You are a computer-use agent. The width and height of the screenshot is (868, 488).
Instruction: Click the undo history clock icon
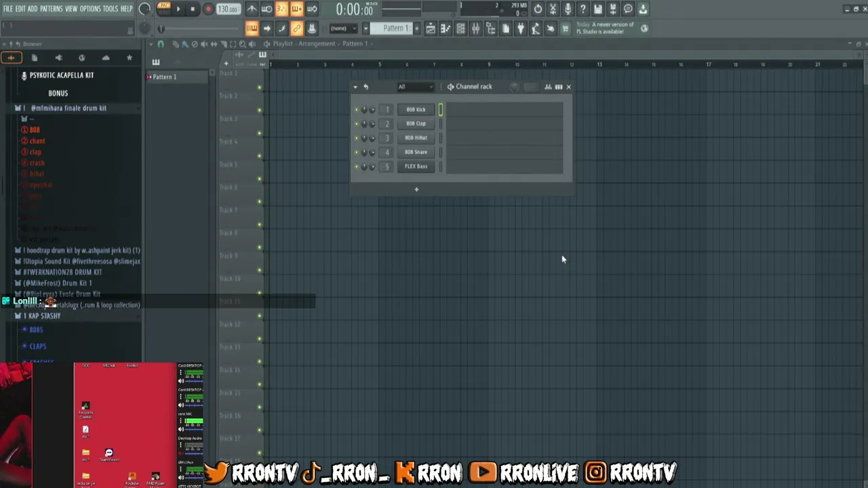coord(538,9)
